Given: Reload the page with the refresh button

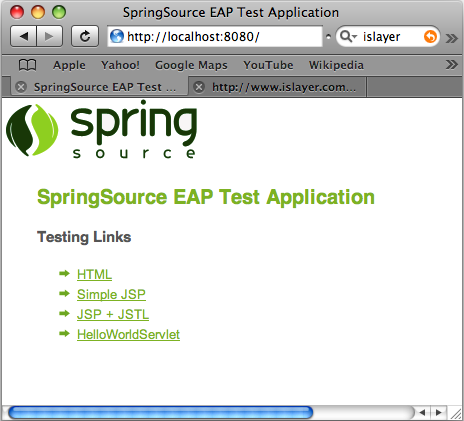Looking at the screenshot, I should (85, 36).
